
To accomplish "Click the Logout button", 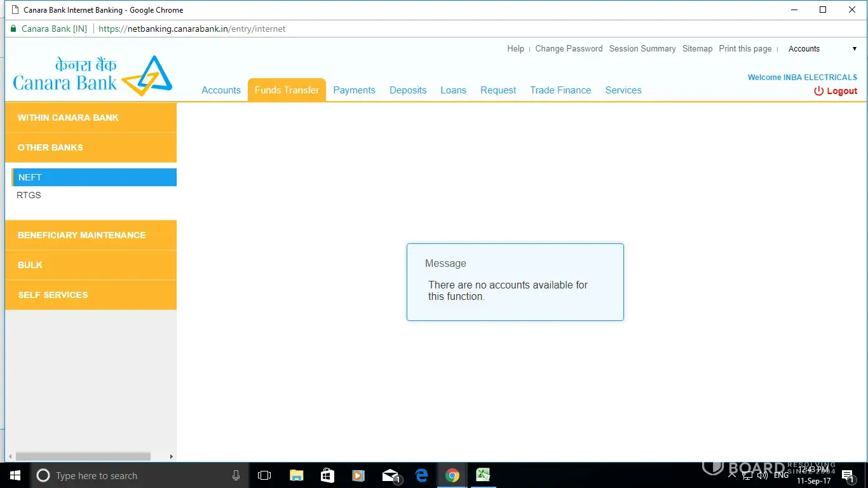I will [836, 91].
